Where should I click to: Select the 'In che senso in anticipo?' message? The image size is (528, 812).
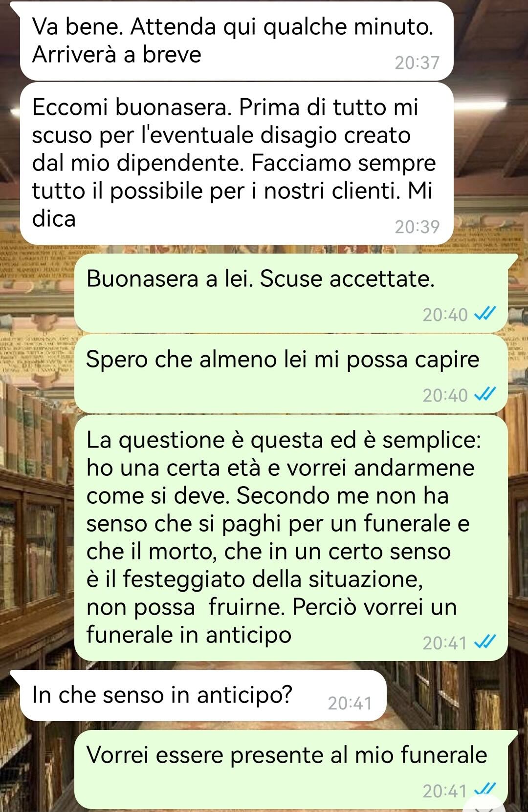click(x=203, y=695)
